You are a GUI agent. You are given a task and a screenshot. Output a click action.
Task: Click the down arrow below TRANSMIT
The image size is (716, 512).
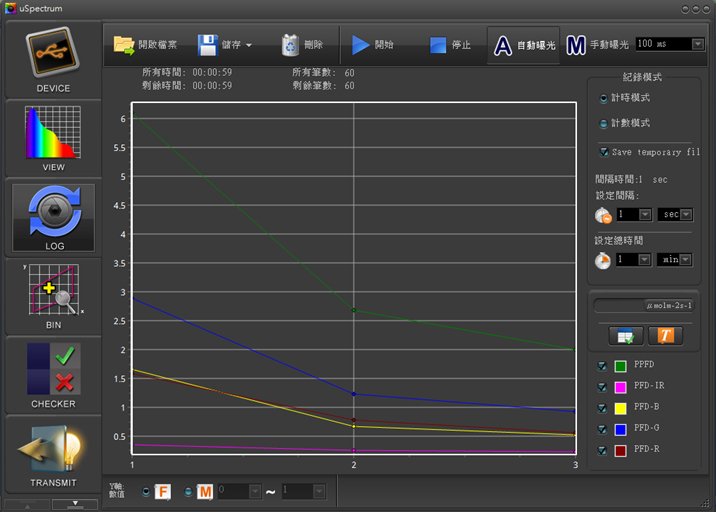75,504
